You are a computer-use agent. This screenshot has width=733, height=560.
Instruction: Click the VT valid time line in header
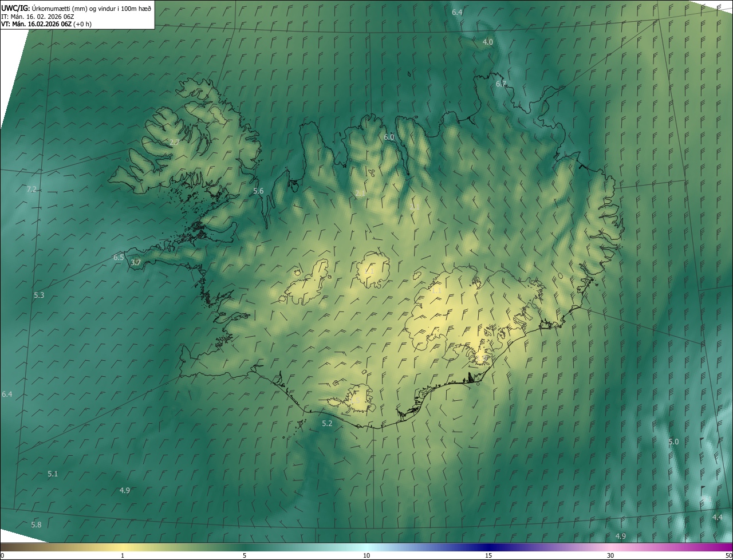(46, 24)
